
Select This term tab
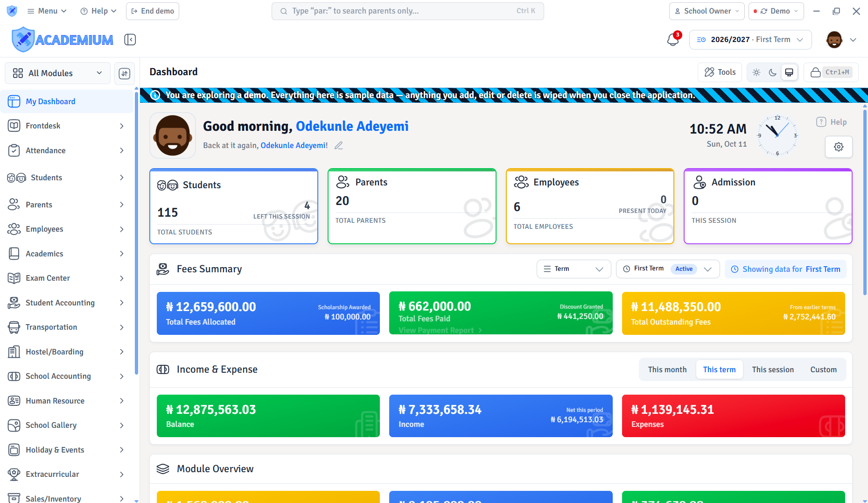tap(719, 370)
